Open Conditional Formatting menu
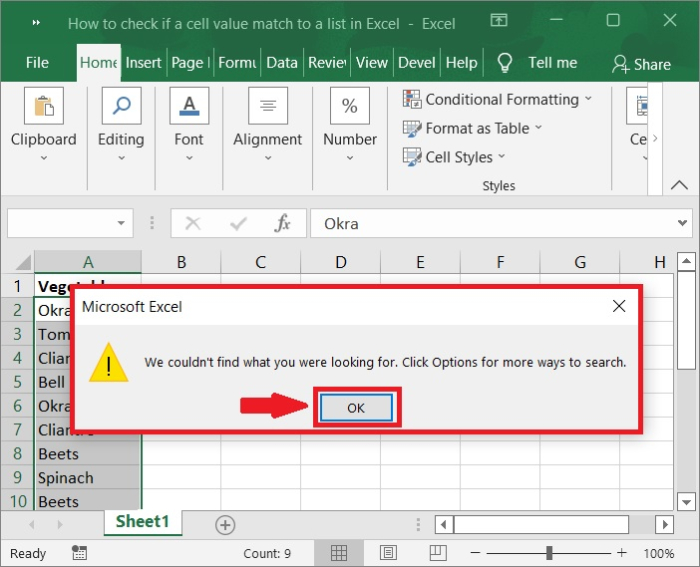 [497, 99]
